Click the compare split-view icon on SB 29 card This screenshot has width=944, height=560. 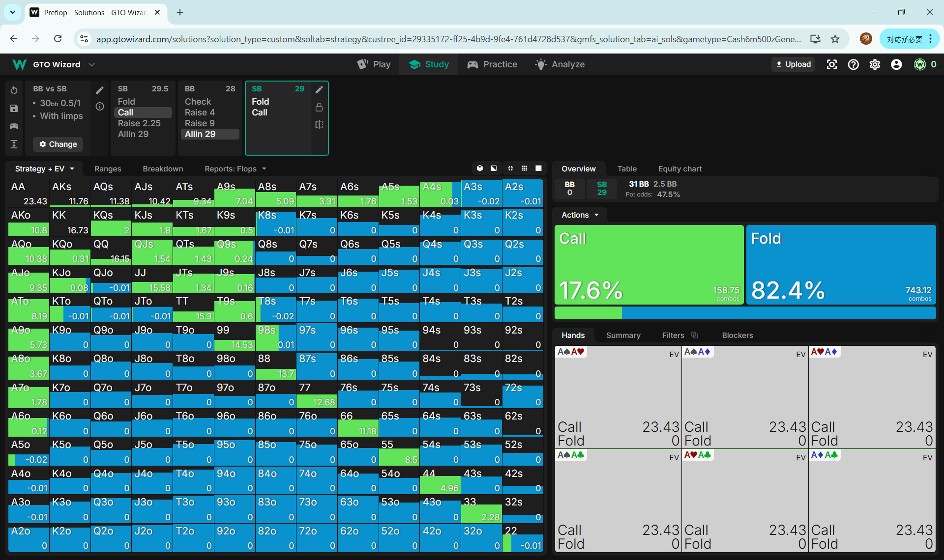(x=319, y=125)
